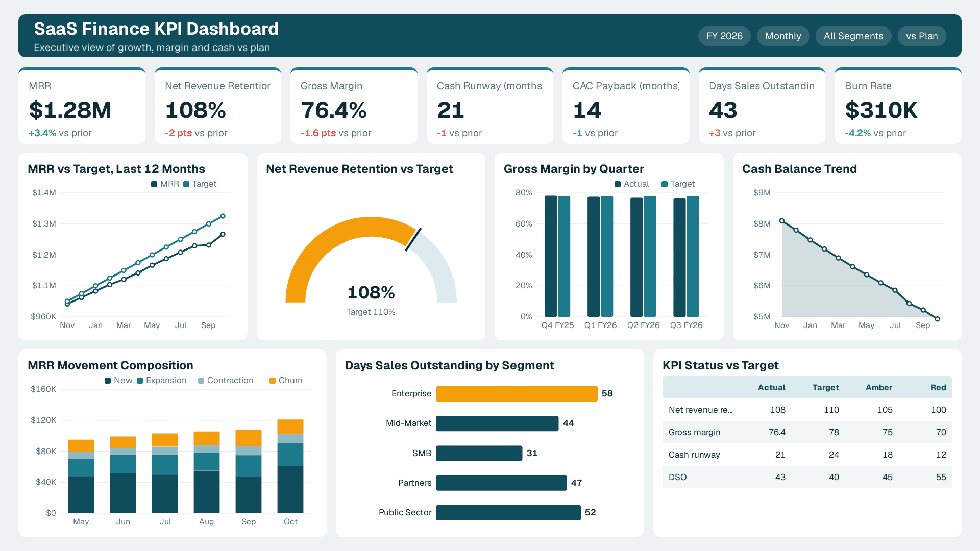This screenshot has width=980, height=551.
Task: Click the May stacked bar in MRR Movement
Action: pyautogui.click(x=81, y=477)
